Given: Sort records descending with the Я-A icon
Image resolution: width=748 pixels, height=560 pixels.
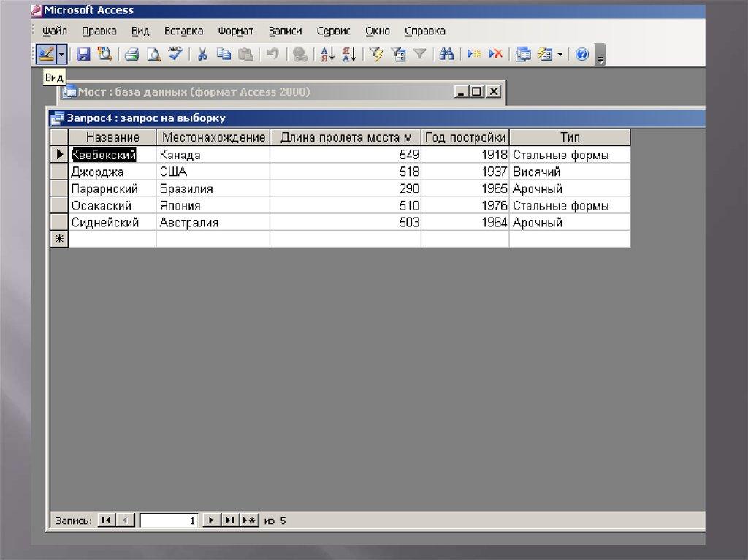Looking at the screenshot, I should (348, 54).
